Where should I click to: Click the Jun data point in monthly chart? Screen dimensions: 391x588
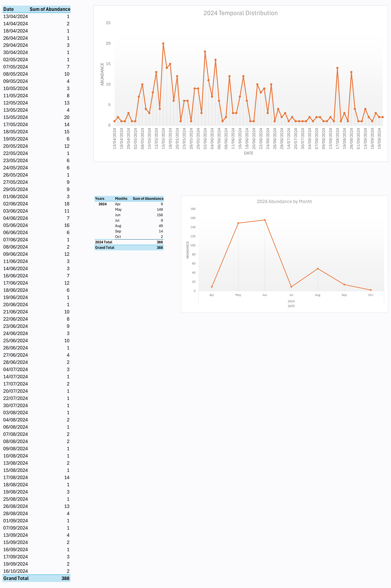click(x=265, y=220)
